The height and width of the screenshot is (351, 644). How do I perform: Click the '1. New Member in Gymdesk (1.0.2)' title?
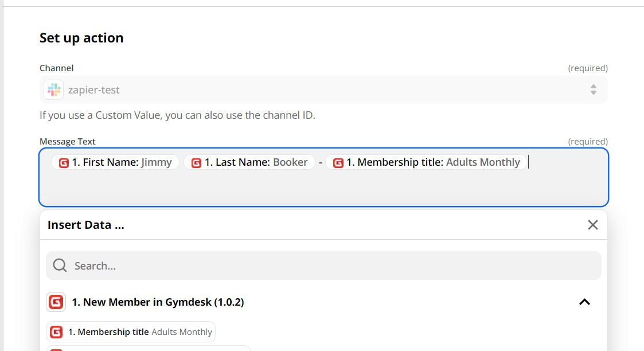pos(158,302)
